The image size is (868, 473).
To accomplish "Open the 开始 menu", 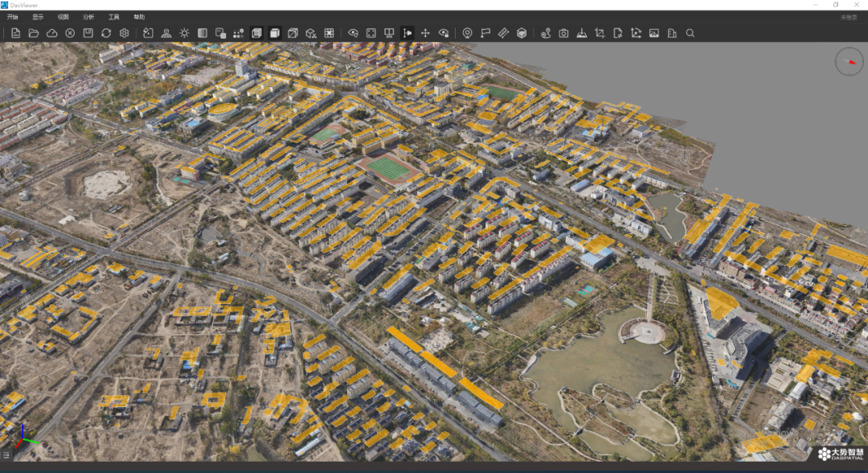I will (x=12, y=17).
